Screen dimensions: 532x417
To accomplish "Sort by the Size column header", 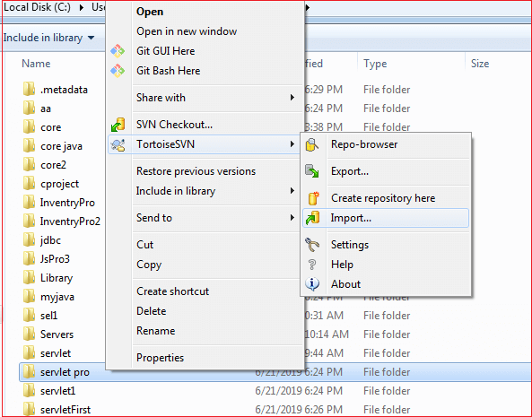I will pos(480,64).
